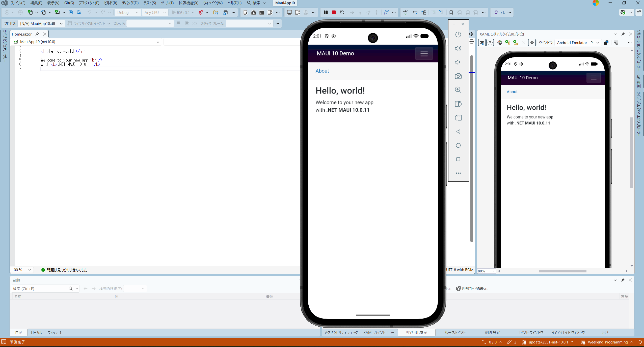Click the emulator home circle button
The image size is (644, 347).
[x=458, y=145]
